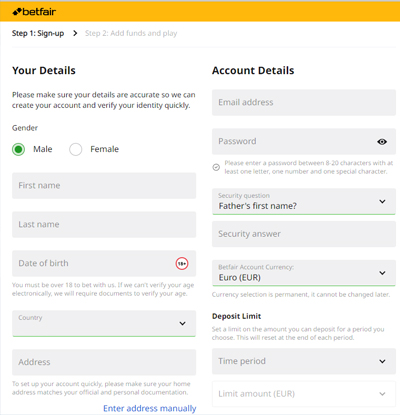Open the Betfair Account Currency dropdown
400x415 pixels.
point(304,273)
